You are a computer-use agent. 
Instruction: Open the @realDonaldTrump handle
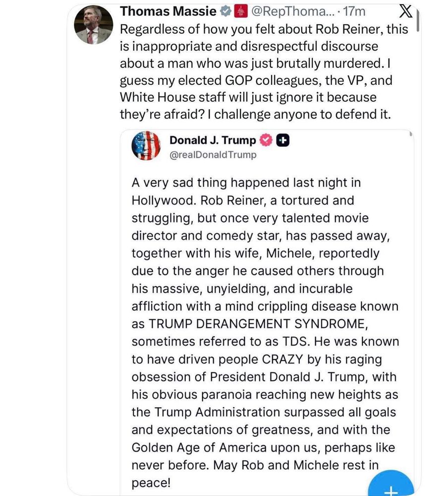[x=213, y=155]
